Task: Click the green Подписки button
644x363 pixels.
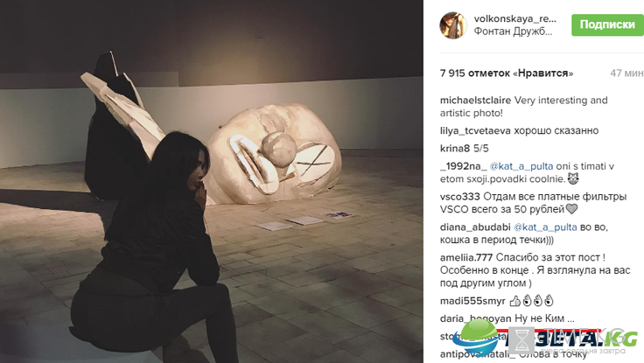Action: click(607, 24)
